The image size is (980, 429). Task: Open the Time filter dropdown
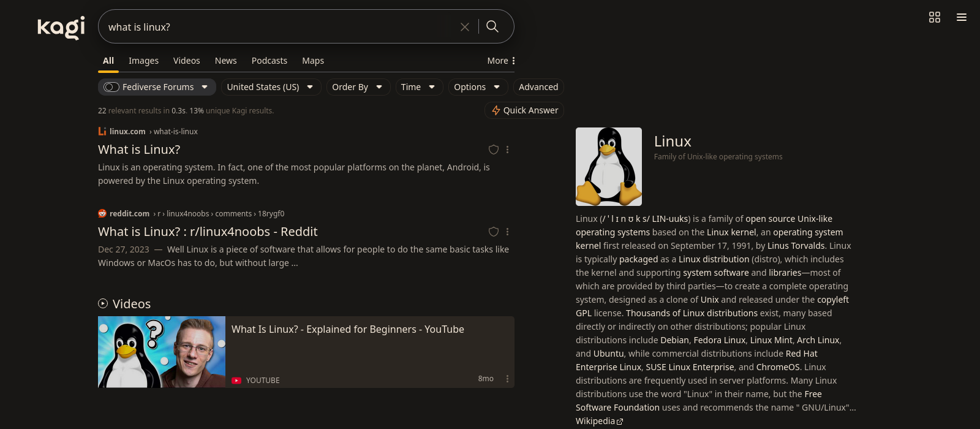click(418, 87)
